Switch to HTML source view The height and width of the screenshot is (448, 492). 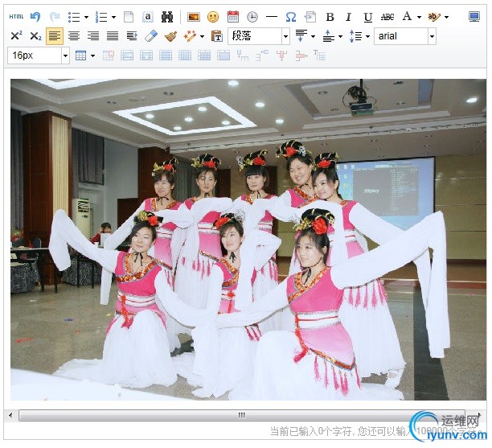[x=16, y=17]
